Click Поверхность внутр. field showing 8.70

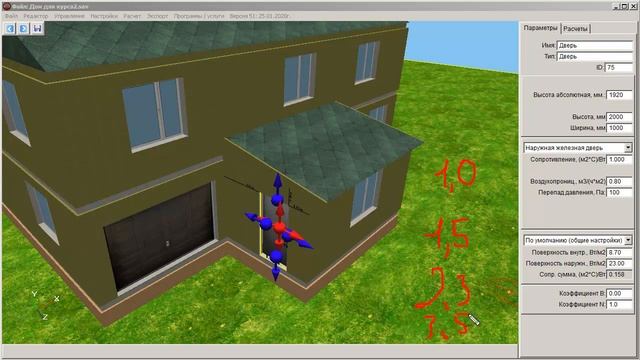620,252
